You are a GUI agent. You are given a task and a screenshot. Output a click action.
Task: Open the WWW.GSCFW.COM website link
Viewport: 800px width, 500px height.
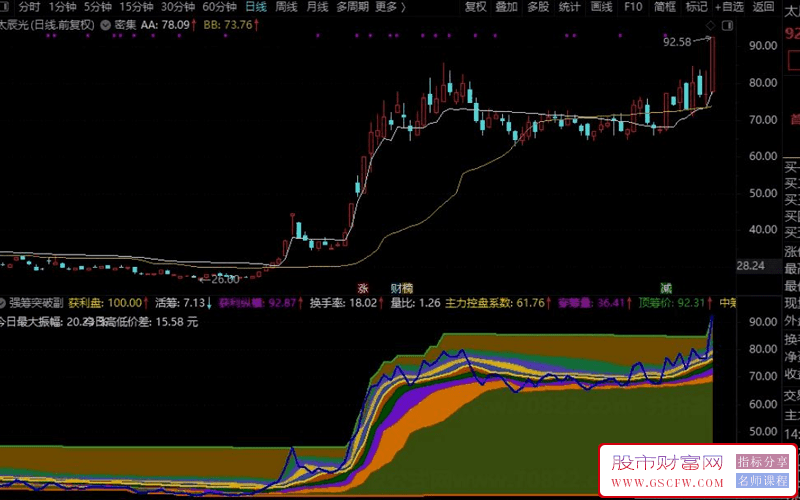[x=667, y=483]
